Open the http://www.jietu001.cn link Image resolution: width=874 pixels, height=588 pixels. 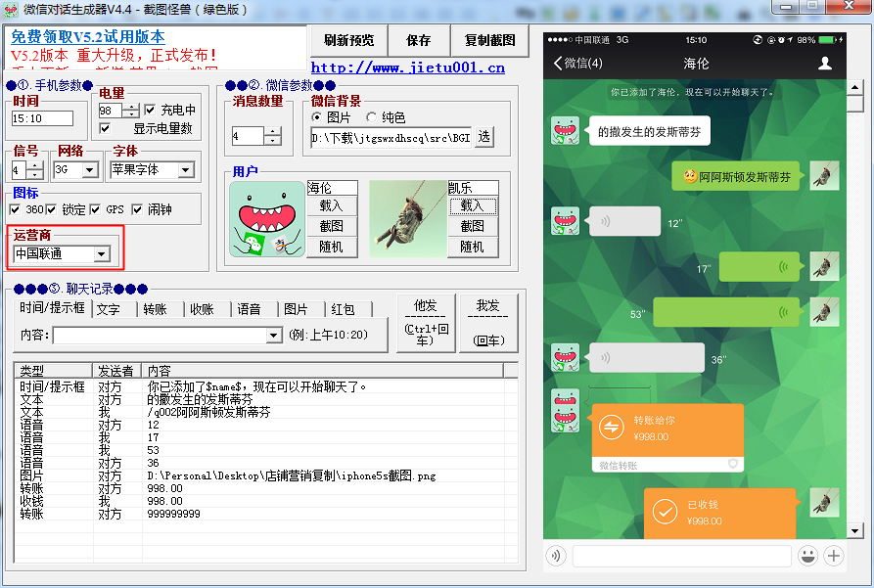click(407, 68)
